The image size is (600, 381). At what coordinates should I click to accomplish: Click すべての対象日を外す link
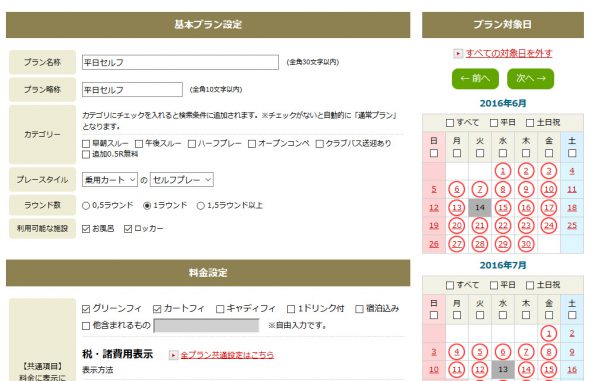[509, 53]
